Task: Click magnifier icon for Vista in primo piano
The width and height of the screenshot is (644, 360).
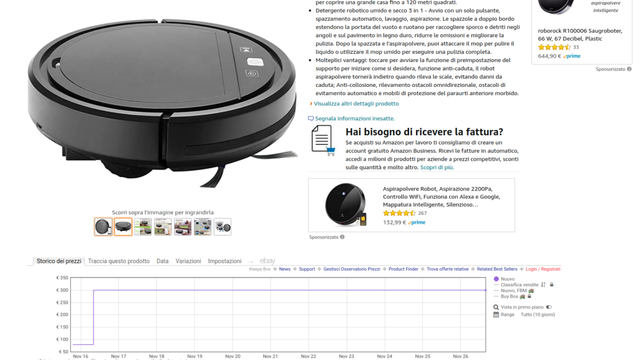Action: point(496,307)
